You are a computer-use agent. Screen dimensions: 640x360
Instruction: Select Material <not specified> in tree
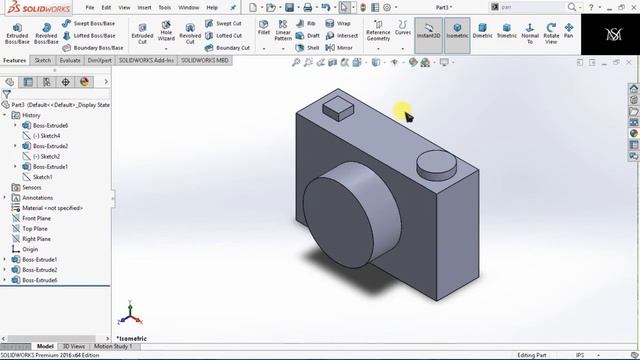(52, 208)
